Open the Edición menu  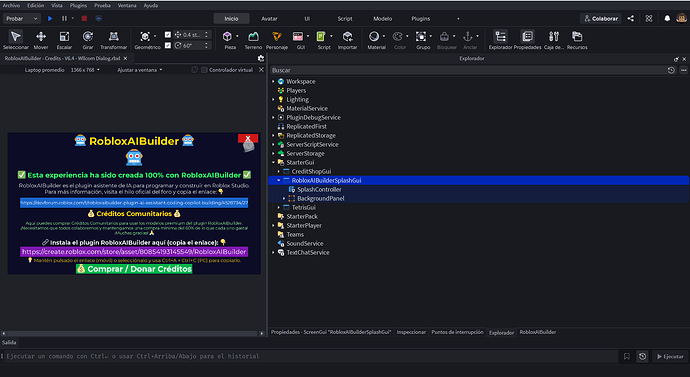point(35,5)
